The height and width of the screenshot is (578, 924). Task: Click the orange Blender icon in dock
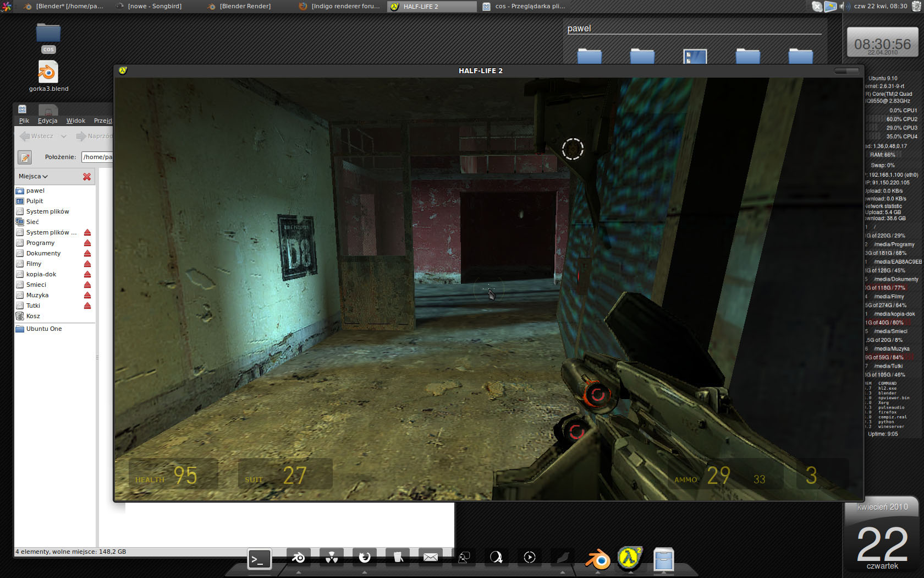597,559
